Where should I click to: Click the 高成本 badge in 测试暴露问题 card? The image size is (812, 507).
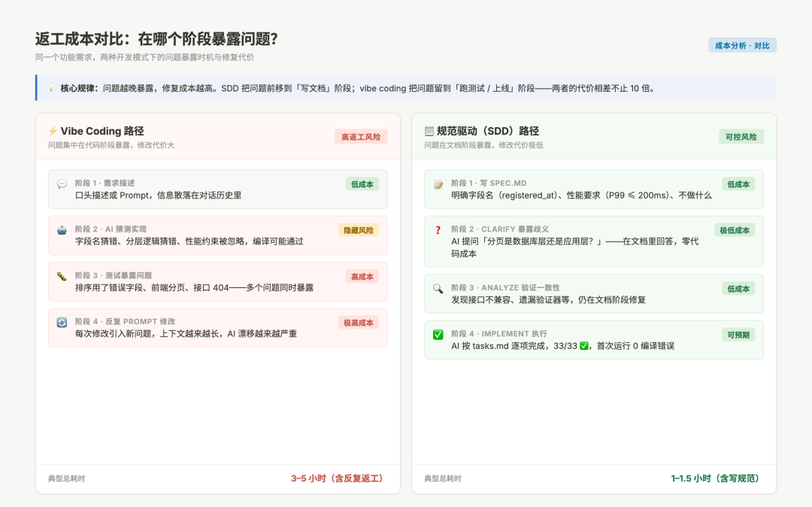pyautogui.click(x=362, y=277)
